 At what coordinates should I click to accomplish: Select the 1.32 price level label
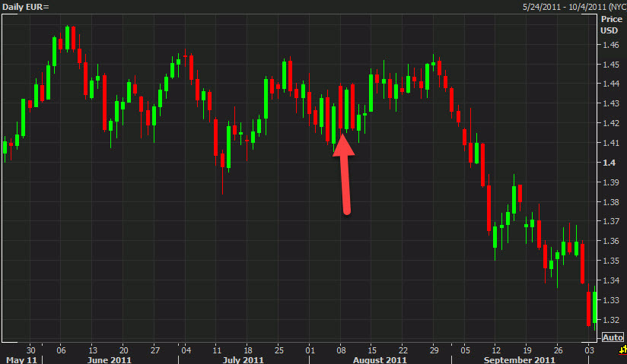click(611, 320)
